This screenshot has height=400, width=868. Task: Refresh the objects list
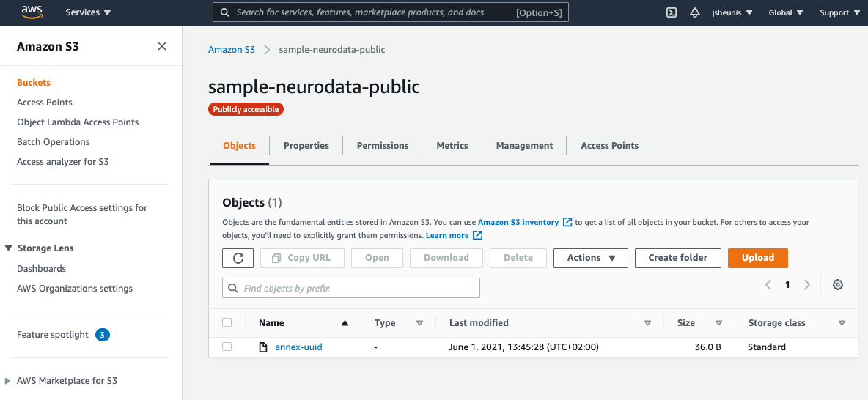click(238, 258)
